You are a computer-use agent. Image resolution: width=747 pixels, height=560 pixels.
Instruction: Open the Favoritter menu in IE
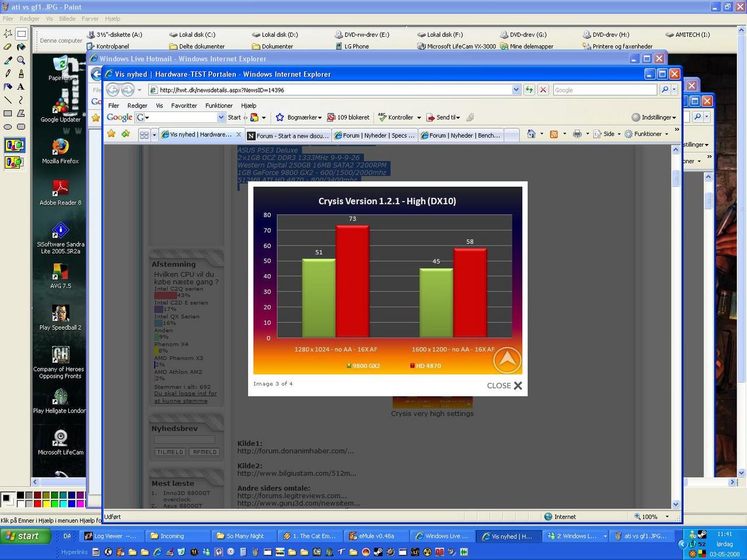(x=184, y=106)
